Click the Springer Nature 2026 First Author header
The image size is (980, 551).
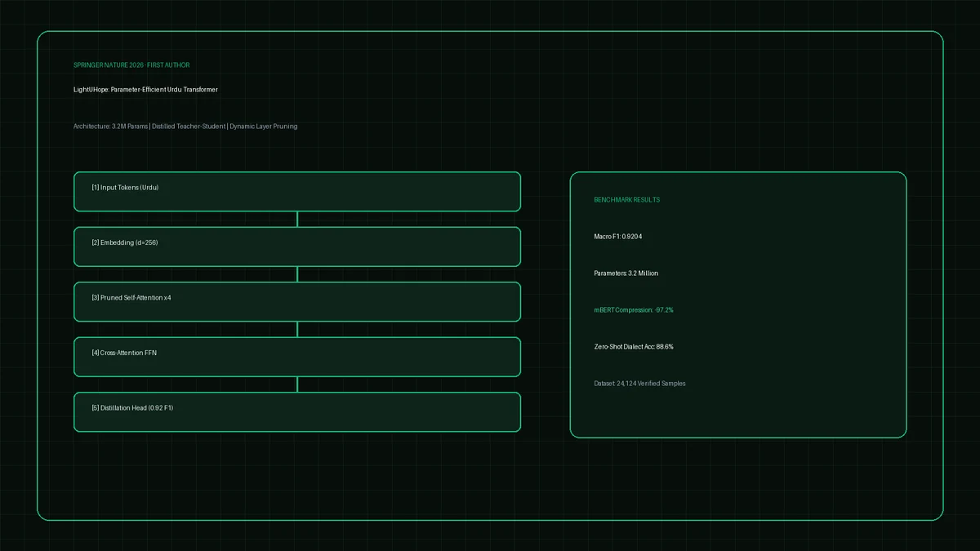pos(131,65)
